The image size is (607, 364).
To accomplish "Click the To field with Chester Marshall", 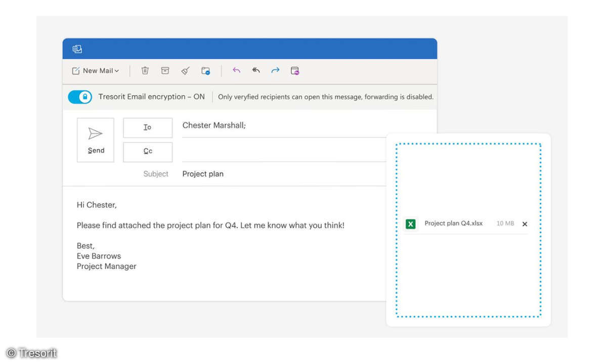I will [283, 126].
